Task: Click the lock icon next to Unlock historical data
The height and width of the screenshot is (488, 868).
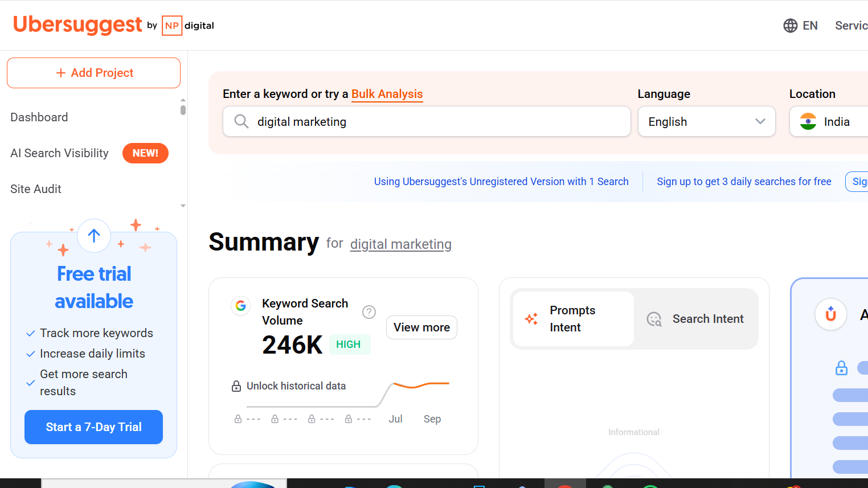Action: pyautogui.click(x=236, y=386)
